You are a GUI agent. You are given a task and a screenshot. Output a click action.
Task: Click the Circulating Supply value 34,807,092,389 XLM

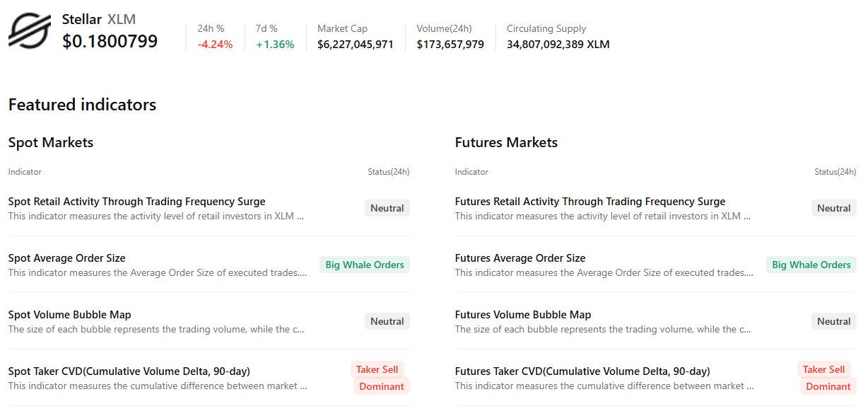558,45
